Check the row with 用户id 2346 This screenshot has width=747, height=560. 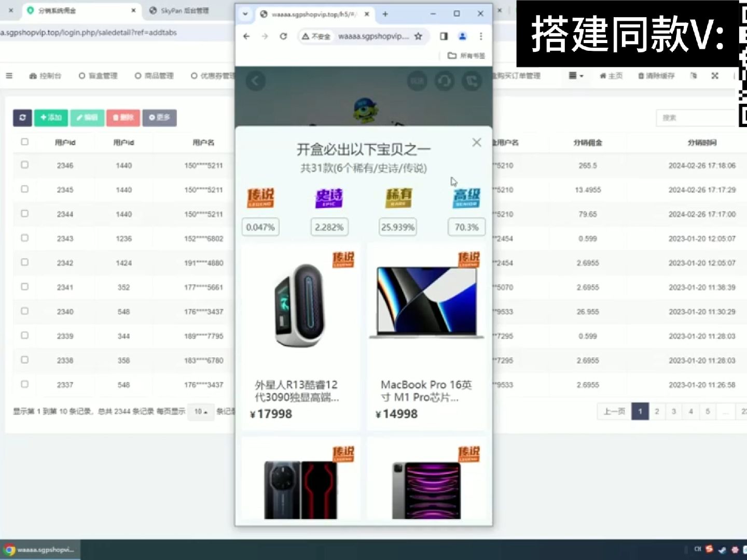(x=24, y=165)
